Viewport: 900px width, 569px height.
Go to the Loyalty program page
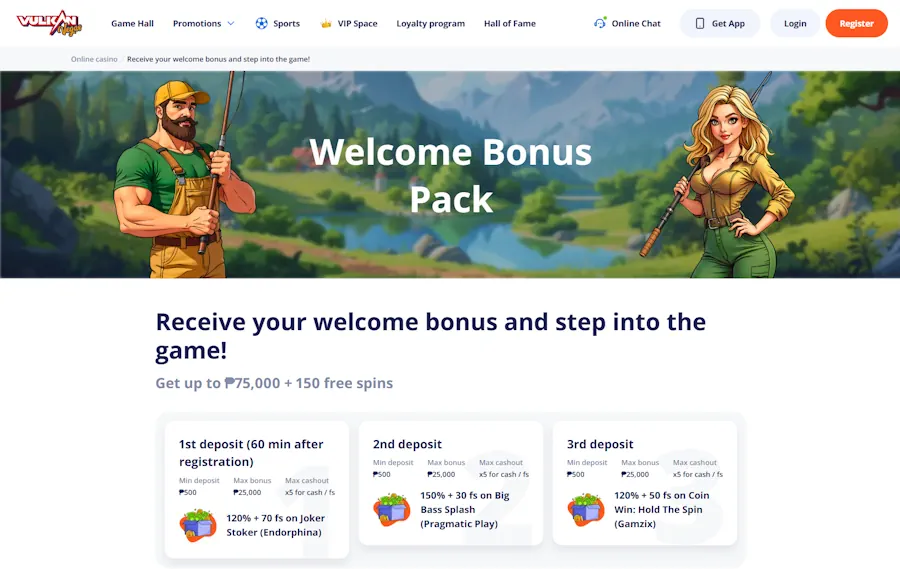click(x=430, y=24)
